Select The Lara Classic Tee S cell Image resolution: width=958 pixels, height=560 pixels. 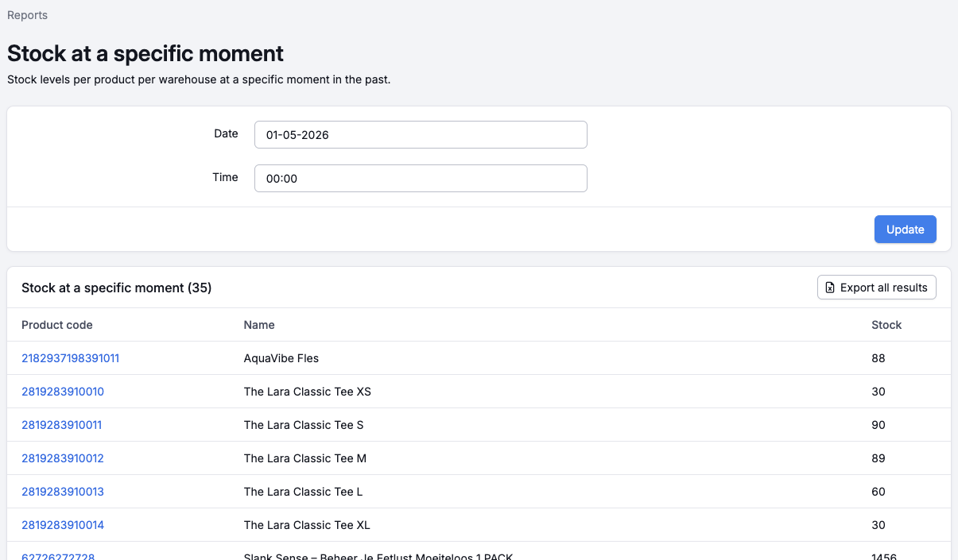pyautogui.click(x=304, y=425)
